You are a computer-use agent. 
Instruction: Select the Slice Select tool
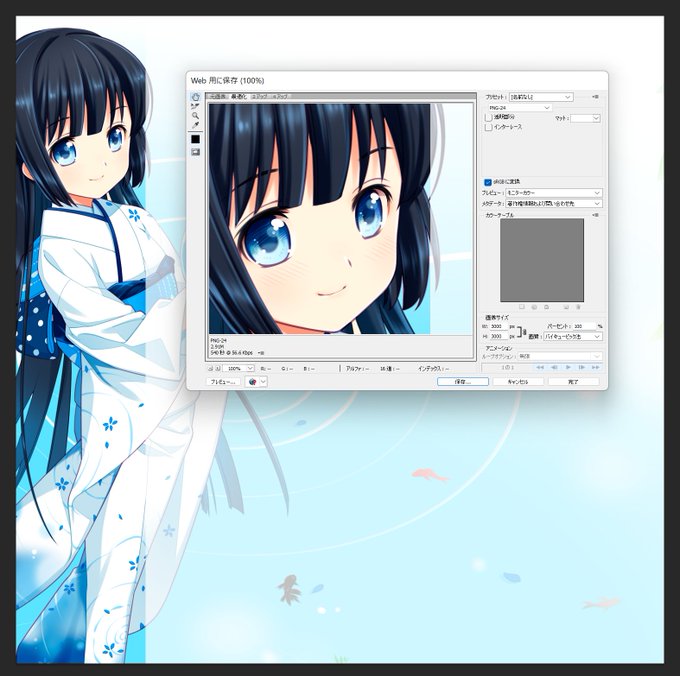pos(196,106)
